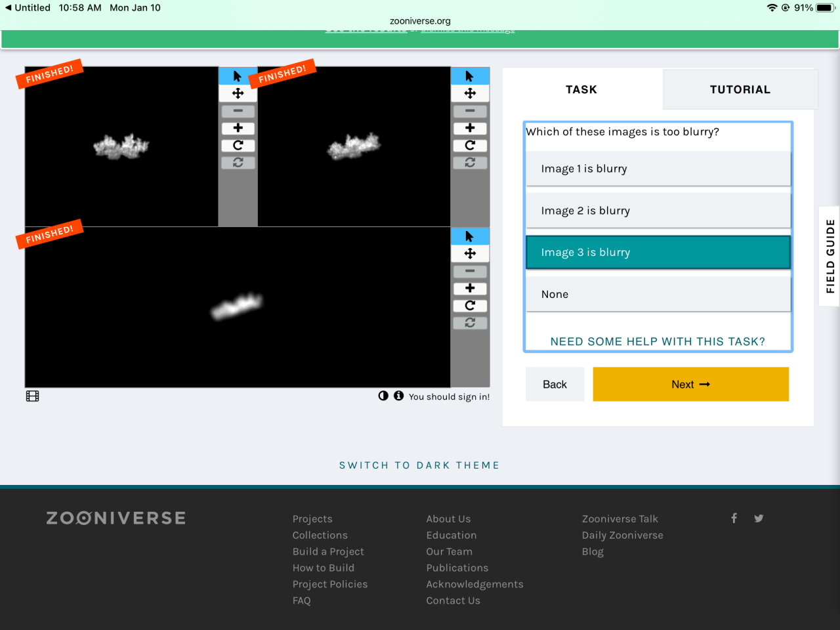The height and width of the screenshot is (630, 840).
Task: Rotate the second image
Action: pos(470,145)
